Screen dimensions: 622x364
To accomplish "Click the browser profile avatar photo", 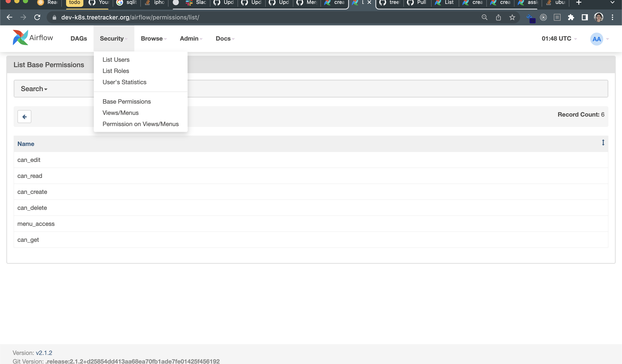I will click(x=598, y=17).
